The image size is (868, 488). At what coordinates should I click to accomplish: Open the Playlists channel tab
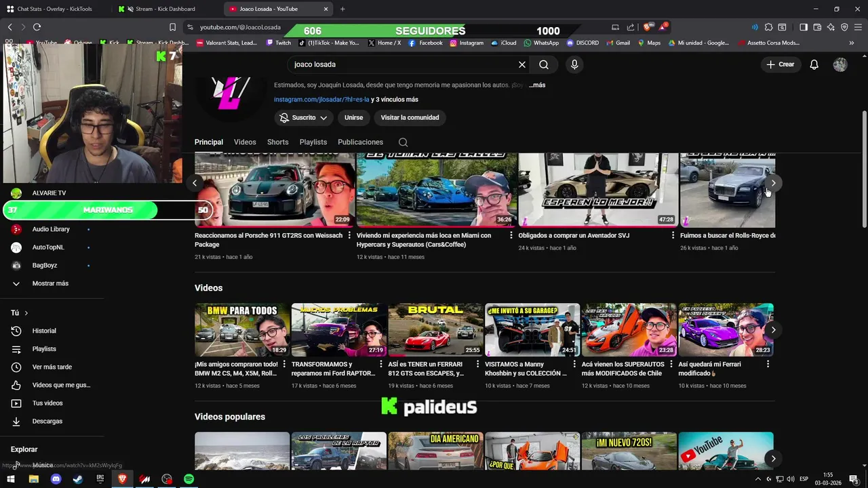click(313, 142)
